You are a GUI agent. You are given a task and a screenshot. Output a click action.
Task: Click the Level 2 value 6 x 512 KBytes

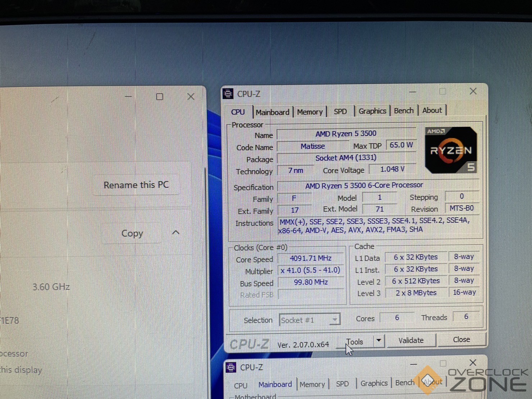416,281
